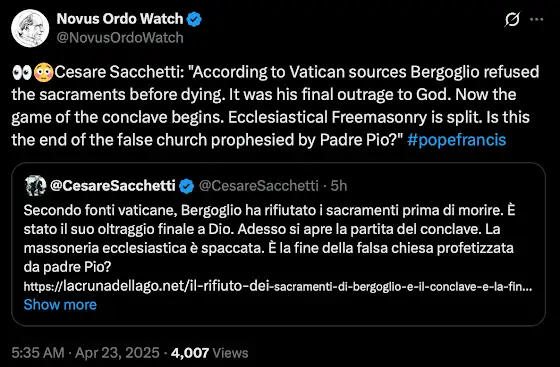Open the #popefrancis hashtag
Image resolution: width=560 pixels, height=367 pixels.
(456, 140)
